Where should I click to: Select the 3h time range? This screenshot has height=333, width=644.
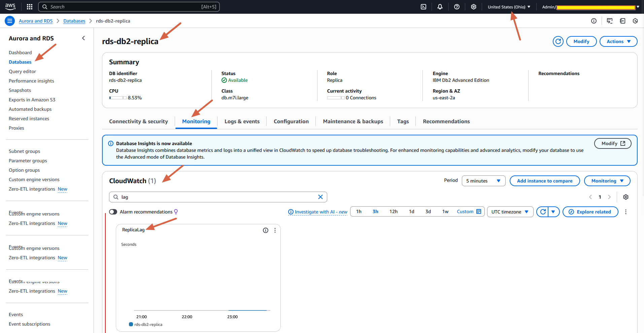(375, 211)
